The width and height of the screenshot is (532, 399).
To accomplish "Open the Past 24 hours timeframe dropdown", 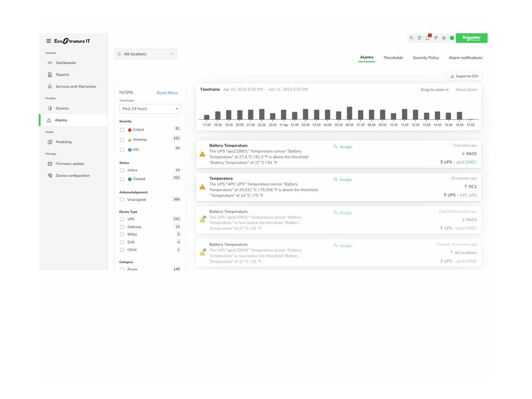I will pyautogui.click(x=150, y=109).
